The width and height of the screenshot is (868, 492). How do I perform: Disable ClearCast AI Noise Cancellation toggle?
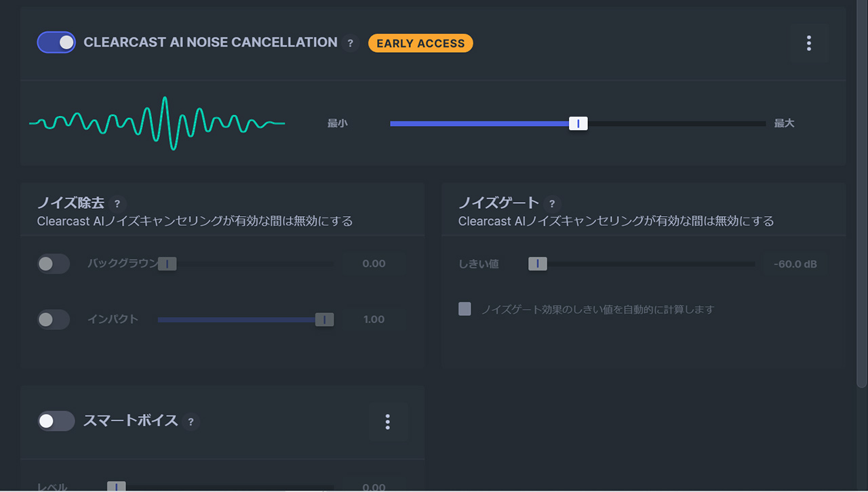coord(56,43)
